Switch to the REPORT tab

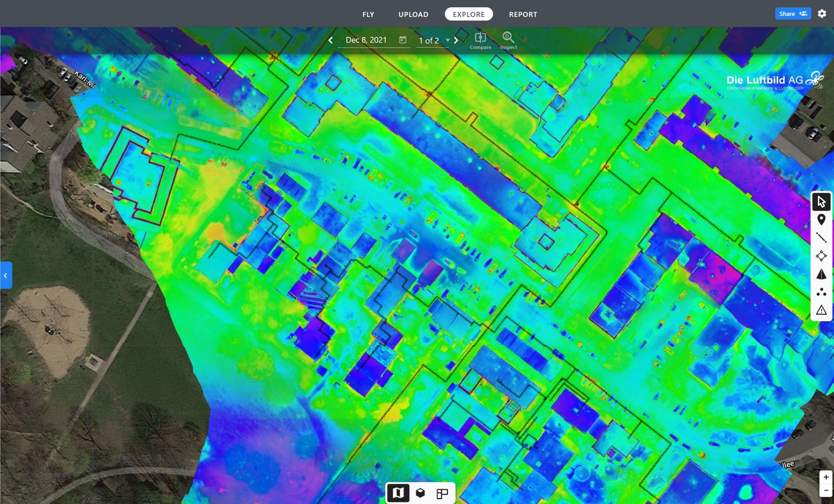523,14
